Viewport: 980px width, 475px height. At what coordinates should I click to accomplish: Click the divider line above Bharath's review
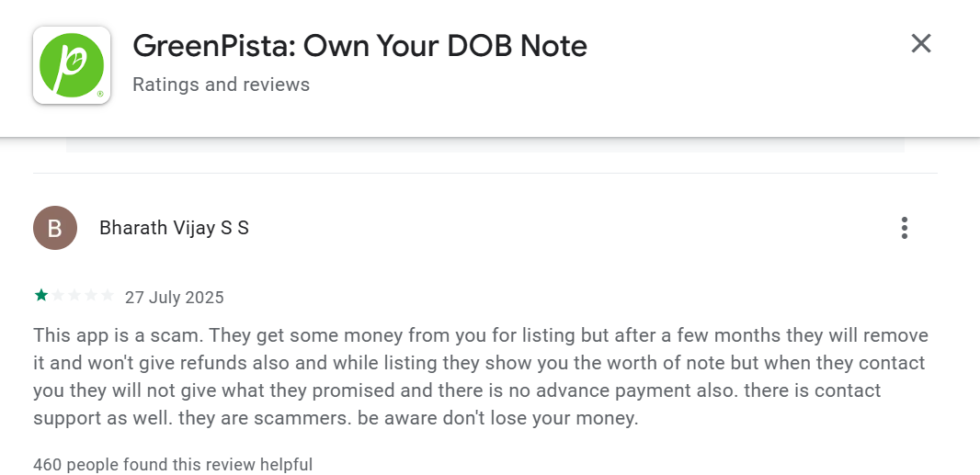pos(485,173)
